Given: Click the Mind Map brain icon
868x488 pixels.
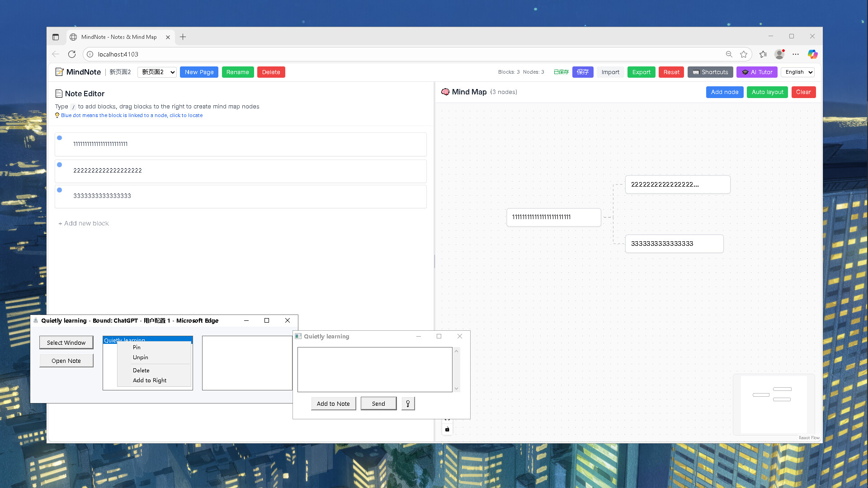Looking at the screenshot, I should tap(445, 92).
